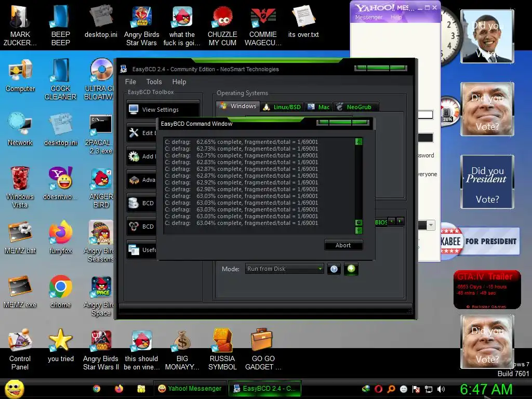
Task: Click the Yahoo Messenger ID input field
Action: point(426,115)
